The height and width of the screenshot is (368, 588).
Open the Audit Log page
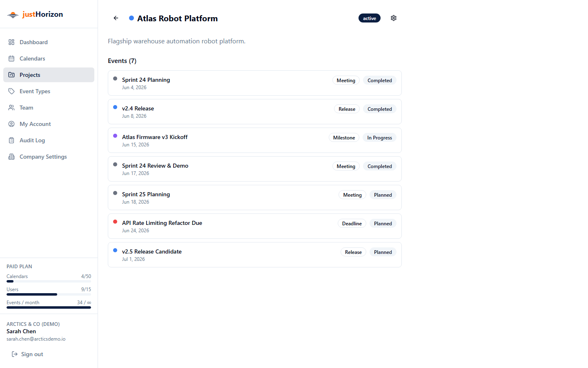49,140
